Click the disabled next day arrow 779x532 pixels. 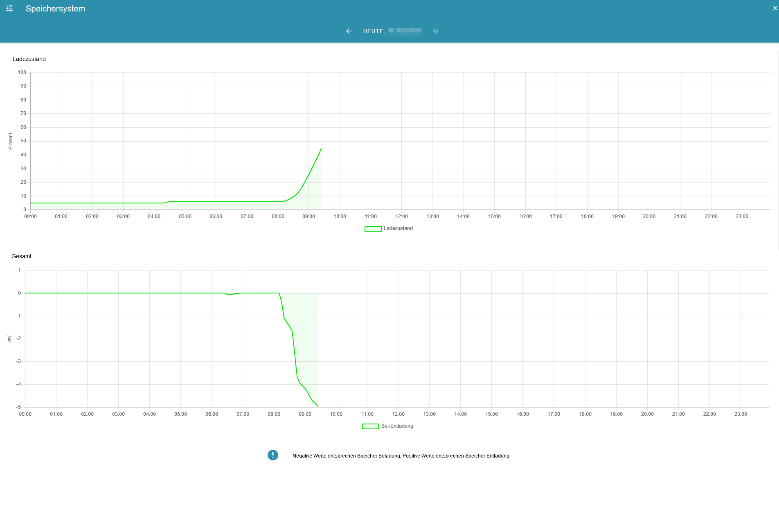[x=435, y=31]
